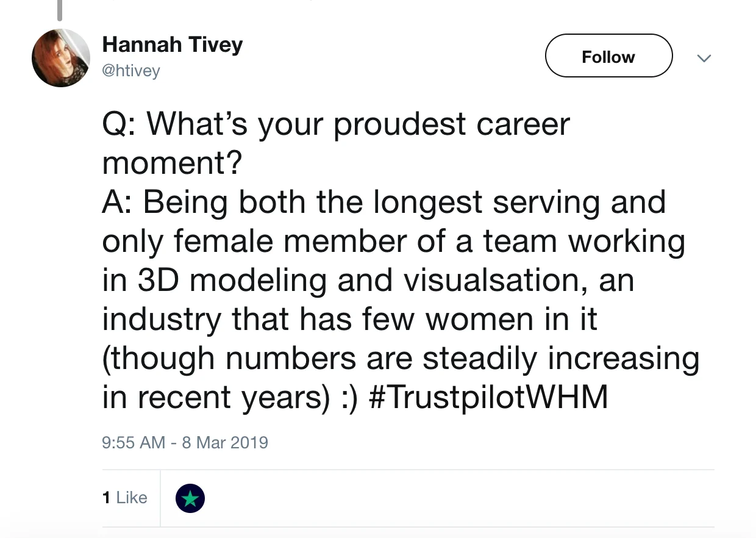
Task: Click the thread connector line above avatar
Action: tap(60, 10)
